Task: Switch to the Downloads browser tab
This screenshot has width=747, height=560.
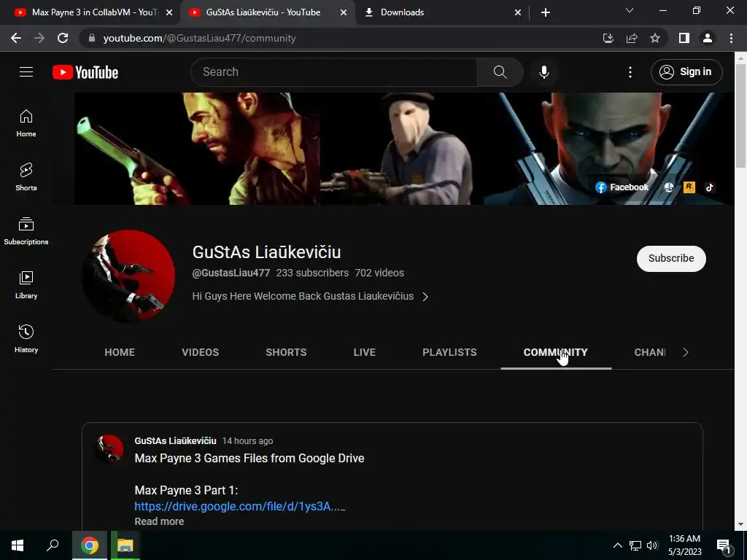Action: (x=441, y=12)
